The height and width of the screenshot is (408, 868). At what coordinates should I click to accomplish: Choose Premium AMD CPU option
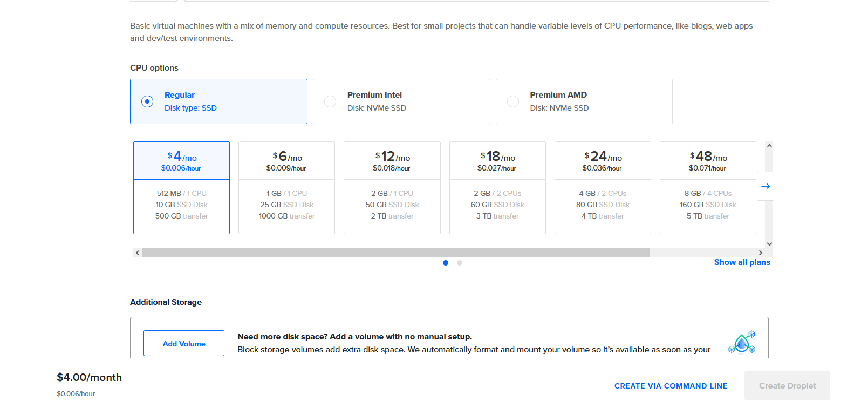tap(513, 101)
